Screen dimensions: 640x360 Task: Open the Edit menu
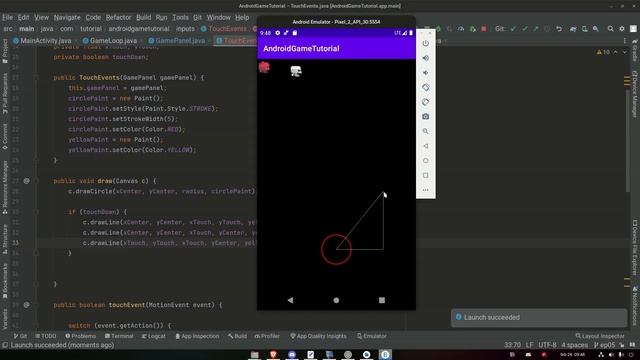click(23, 18)
